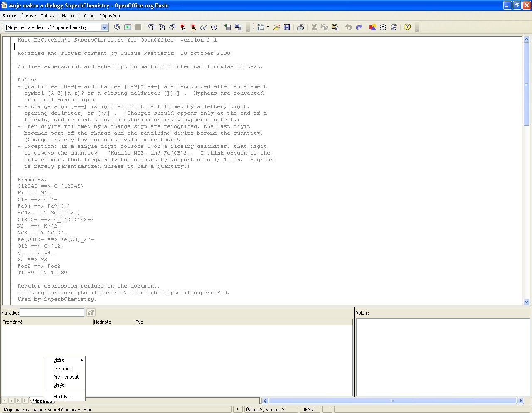Click the editor vertical scrollbar down arrow

526,302
